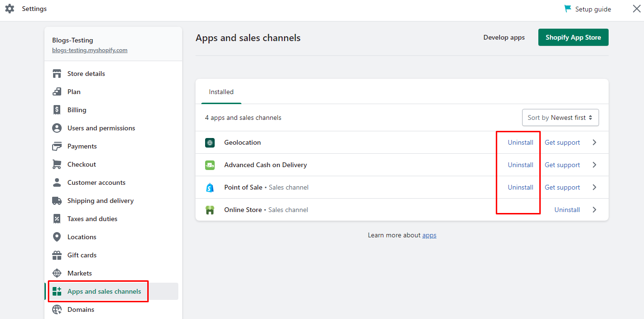Select the Point of Sale app icon

209,187
